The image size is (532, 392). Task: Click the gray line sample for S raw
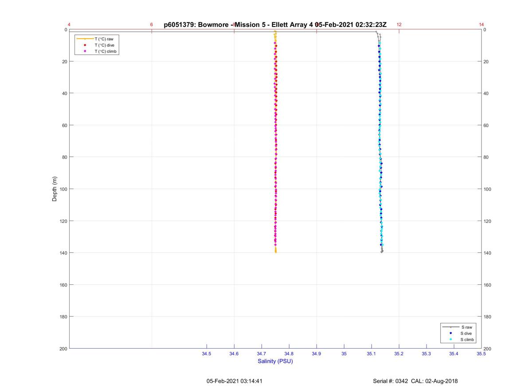450,327
